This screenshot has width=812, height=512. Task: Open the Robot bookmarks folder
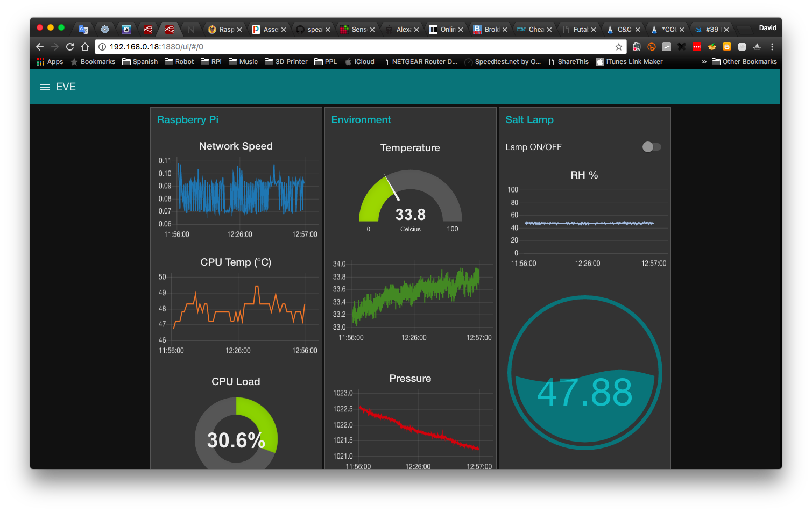pos(179,62)
